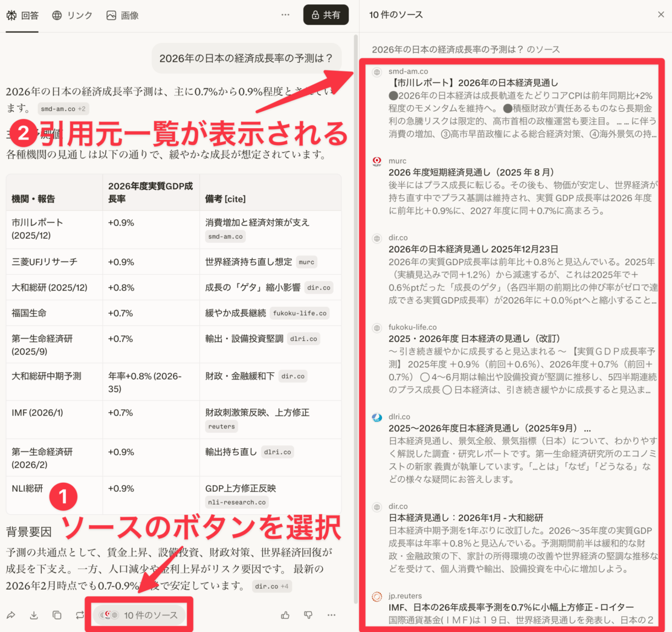Select the image icon beside 画像

pyautogui.click(x=111, y=15)
